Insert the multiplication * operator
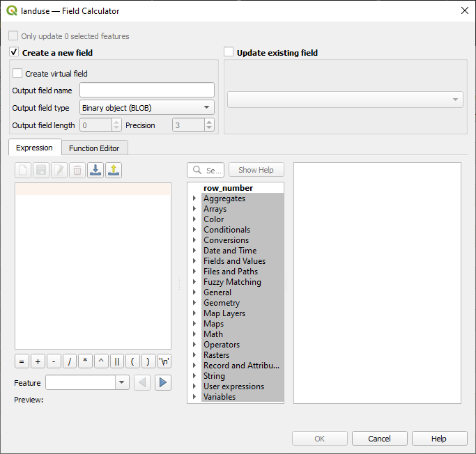Viewport: 476px width, 454px height. pos(85,361)
